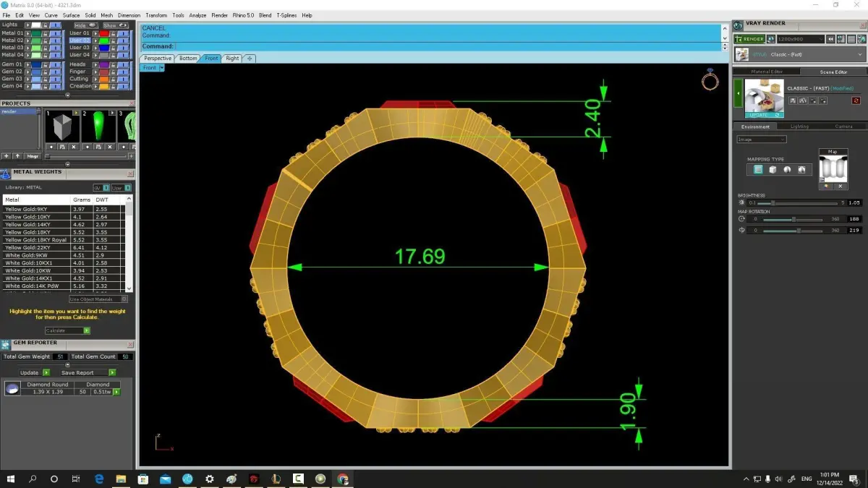This screenshot has width=868, height=488.
Task: Click the Hide layers toggle button
Action: click(x=86, y=25)
